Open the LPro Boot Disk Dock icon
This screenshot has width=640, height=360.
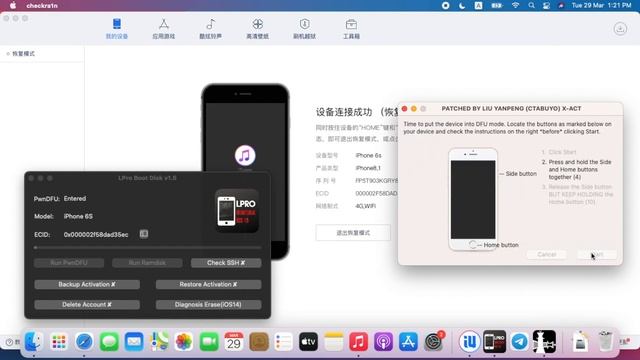494,342
